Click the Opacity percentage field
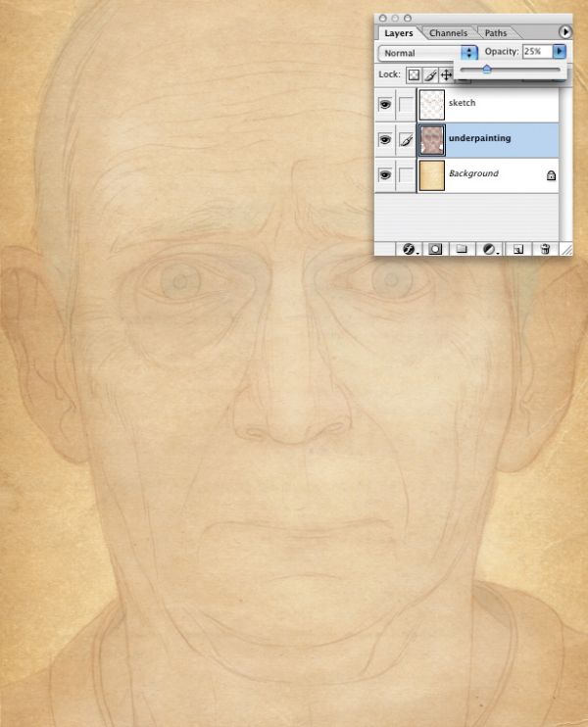 [x=537, y=51]
